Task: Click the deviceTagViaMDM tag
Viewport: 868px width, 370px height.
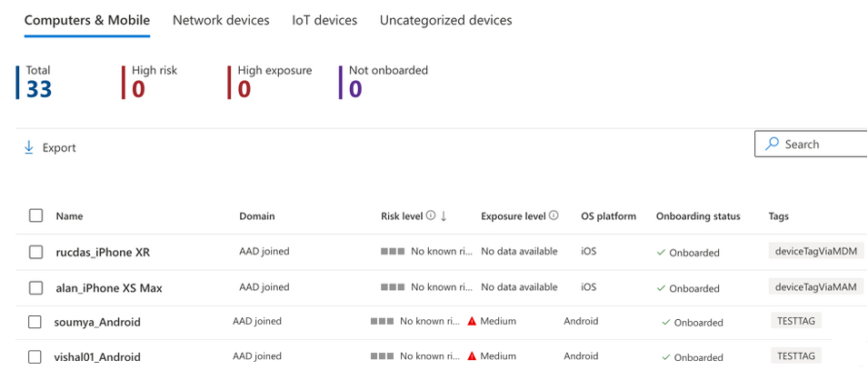Action: click(816, 252)
